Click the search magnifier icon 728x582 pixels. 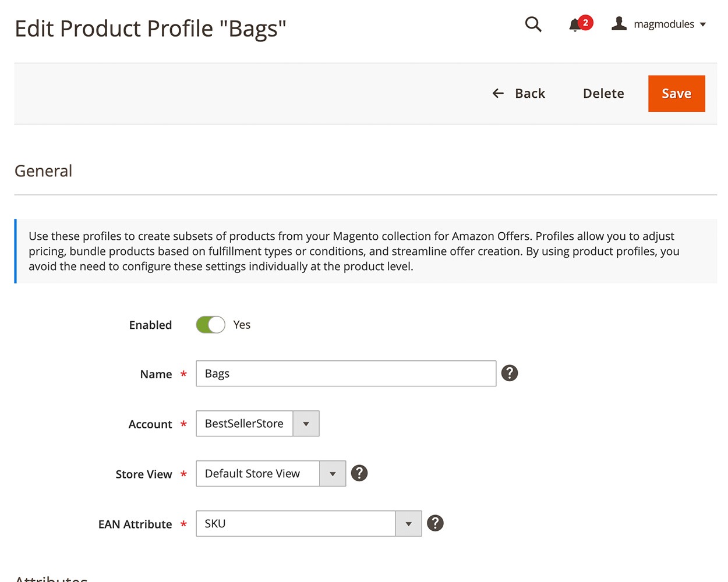click(533, 24)
